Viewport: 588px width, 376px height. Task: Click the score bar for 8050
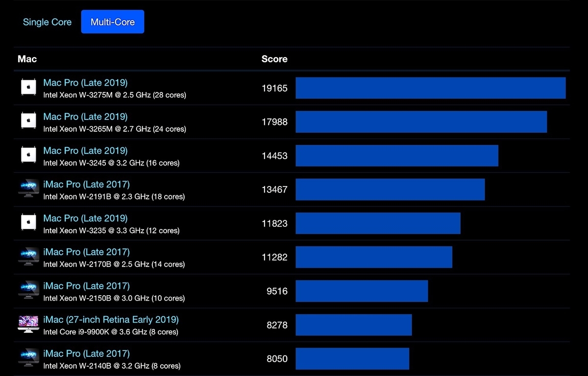352,358
